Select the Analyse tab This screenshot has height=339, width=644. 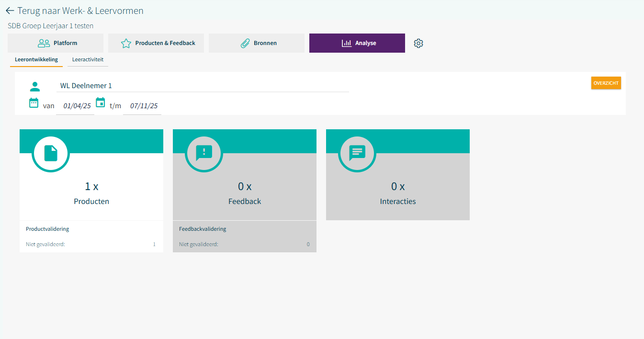click(x=357, y=43)
